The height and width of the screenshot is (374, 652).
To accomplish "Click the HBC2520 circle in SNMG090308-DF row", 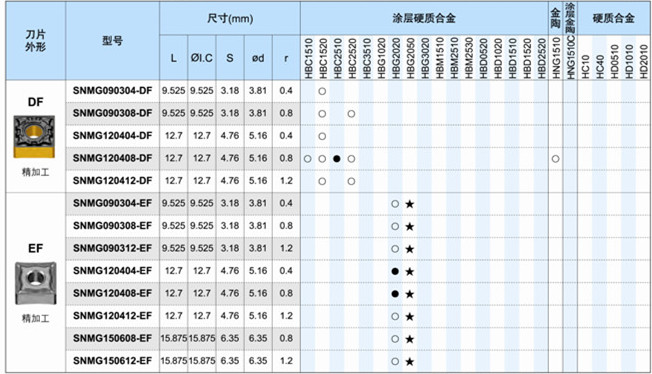I will click(x=351, y=114).
